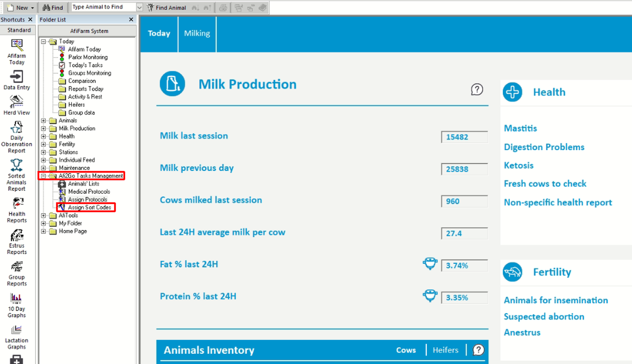This screenshot has height=364, width=632.
Task: Collapse the Afi2Go Tasks Management folder
Action: pos(43,176)
